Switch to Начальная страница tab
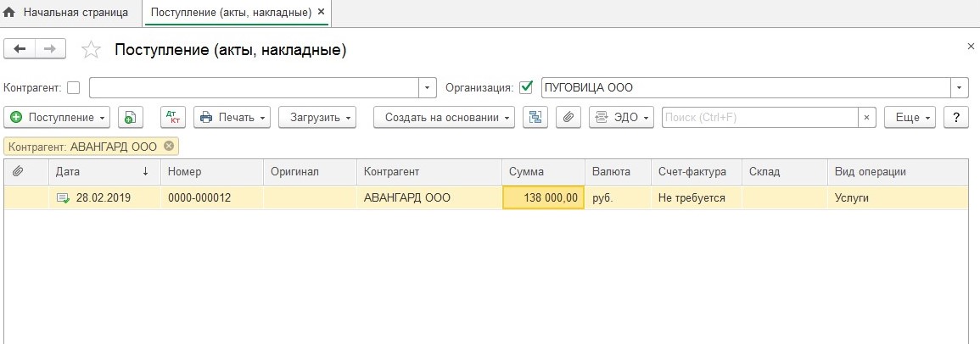The height and width of the screenshot is (344, 980). (66, 13)
